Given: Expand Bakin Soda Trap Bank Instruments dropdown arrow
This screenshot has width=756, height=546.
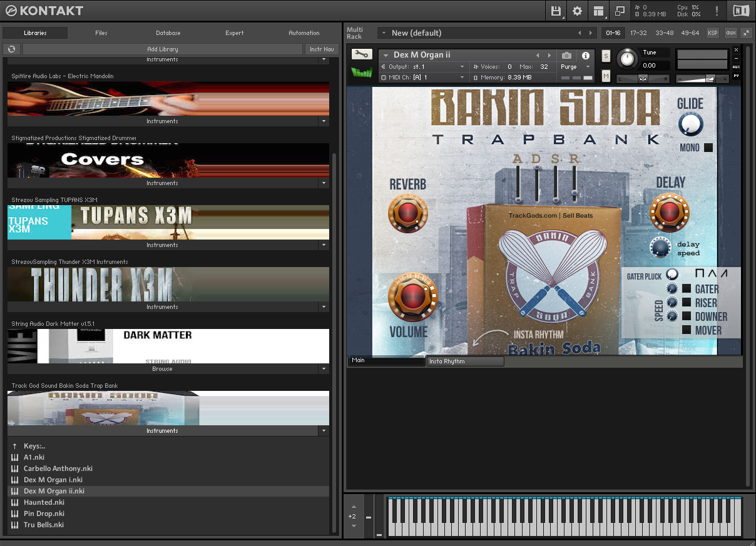Looking at the screenshot, I should click(x=324, y=431).
